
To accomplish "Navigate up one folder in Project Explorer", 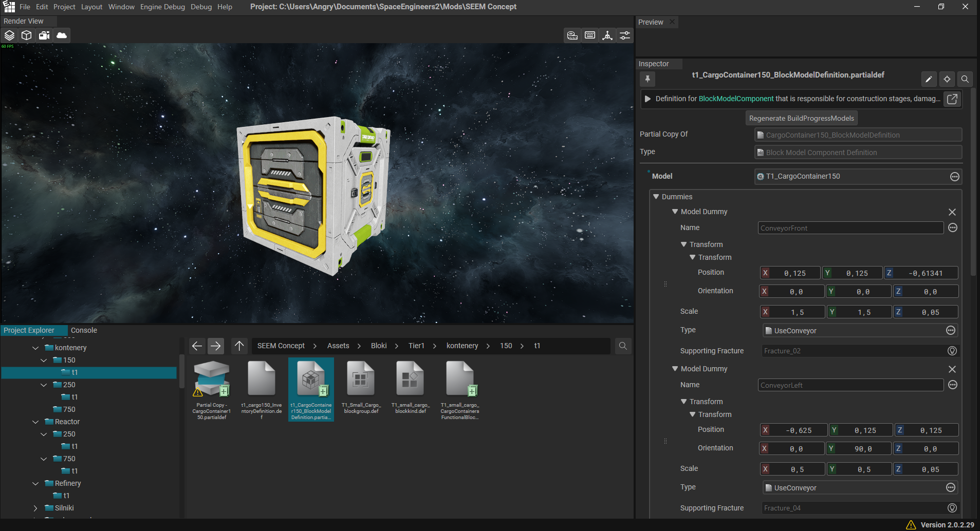I will [239, 346].
